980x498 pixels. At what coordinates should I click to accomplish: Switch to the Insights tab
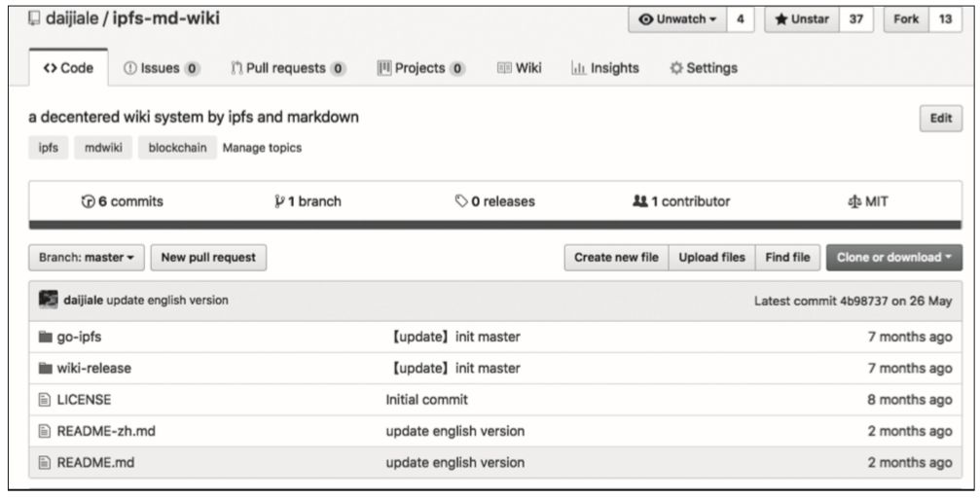tap(605, 68)
